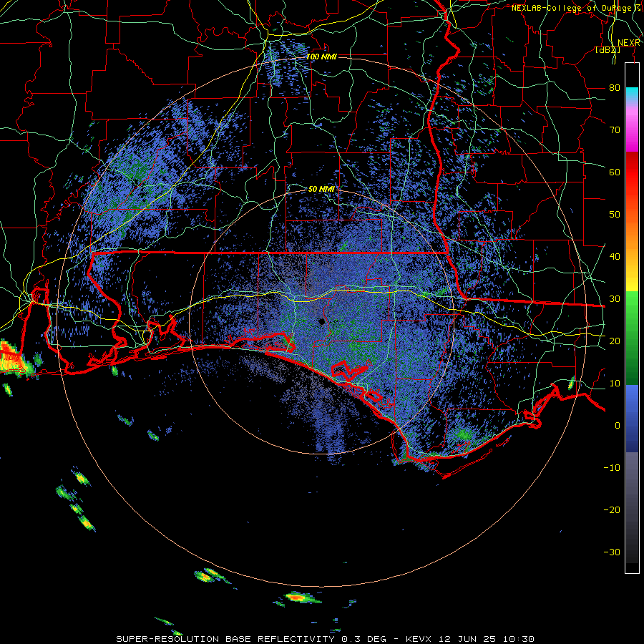This screenshot has width=644, height=644.
Task: Click the 80 value on the dBZ scale
Action: coord(615,87)
